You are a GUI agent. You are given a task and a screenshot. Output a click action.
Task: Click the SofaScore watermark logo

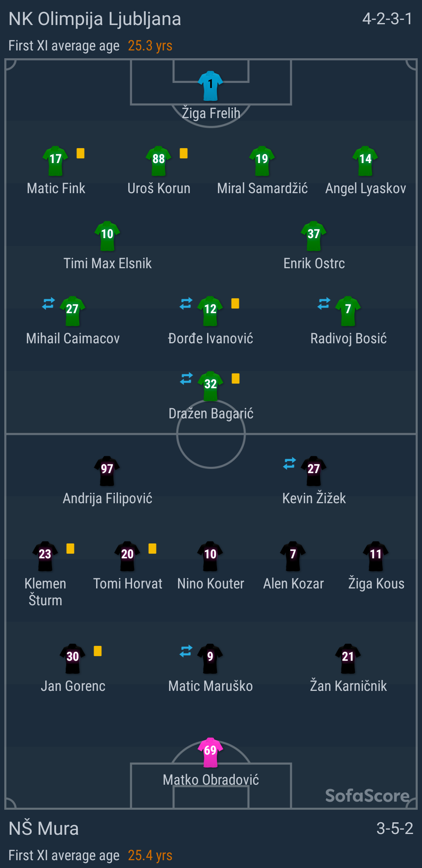pyautogui.click(x=367, y=795)
